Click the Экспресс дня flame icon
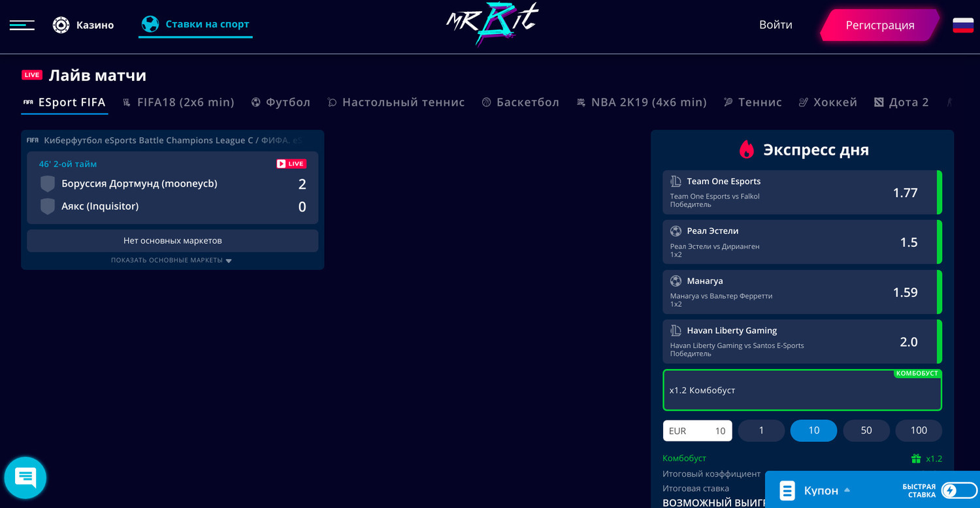The image size is (980, 508). click(x=746, y=150)
